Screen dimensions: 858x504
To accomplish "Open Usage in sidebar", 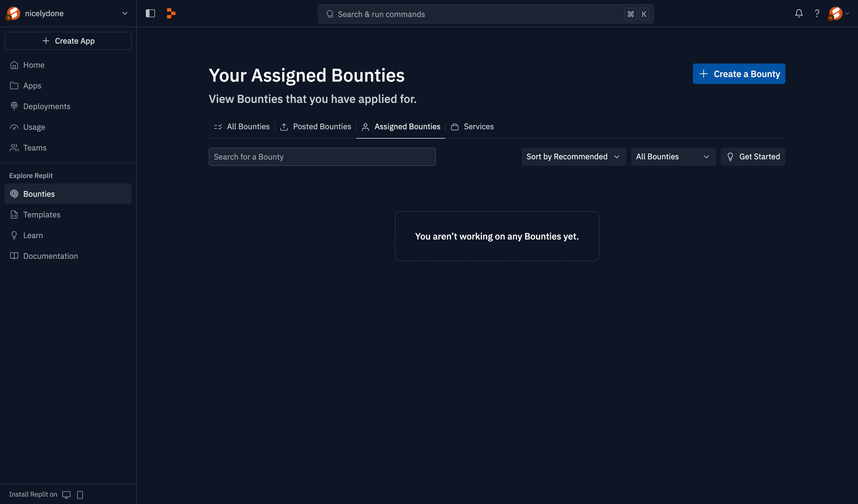I will 68,127.
